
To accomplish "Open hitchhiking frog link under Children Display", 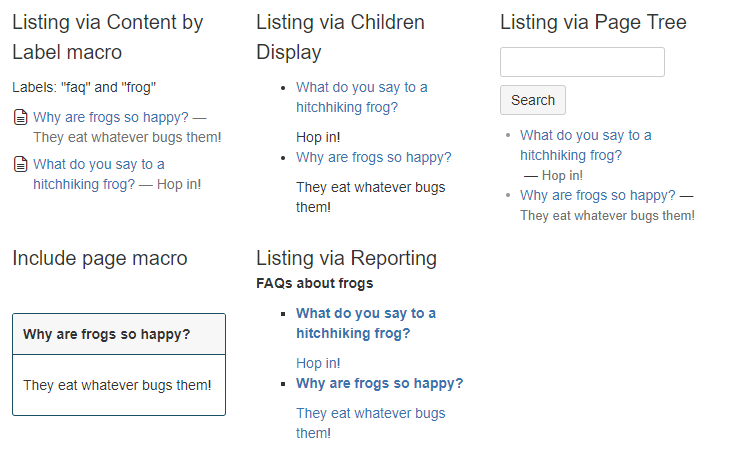I will pyautogui.click(x=361, y=98).
